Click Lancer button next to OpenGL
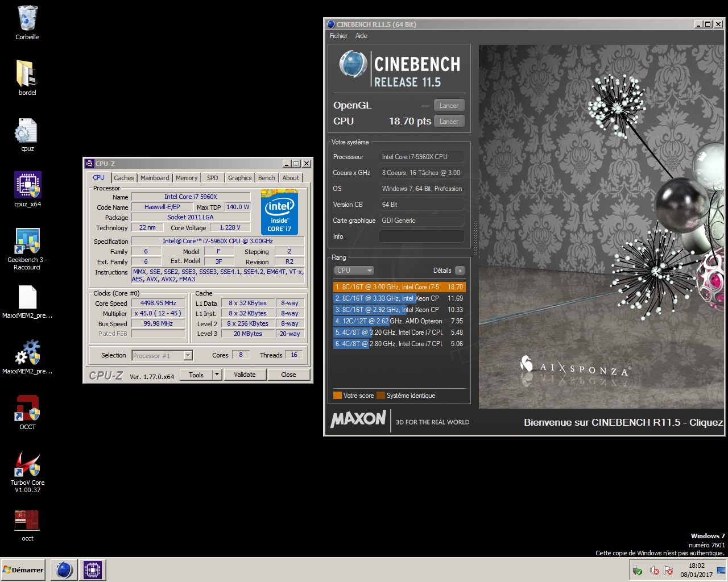 449,106
